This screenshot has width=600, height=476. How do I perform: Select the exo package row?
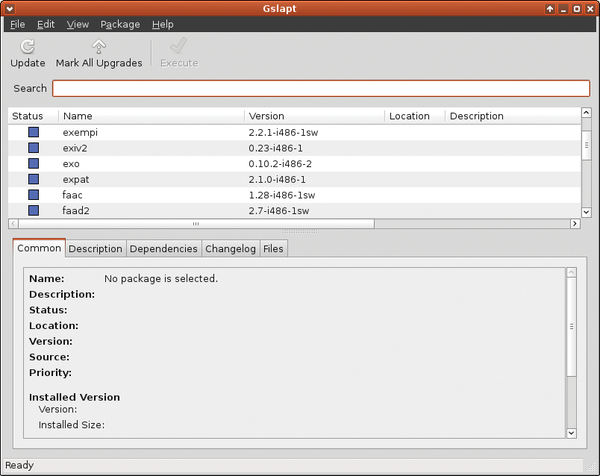294,164
